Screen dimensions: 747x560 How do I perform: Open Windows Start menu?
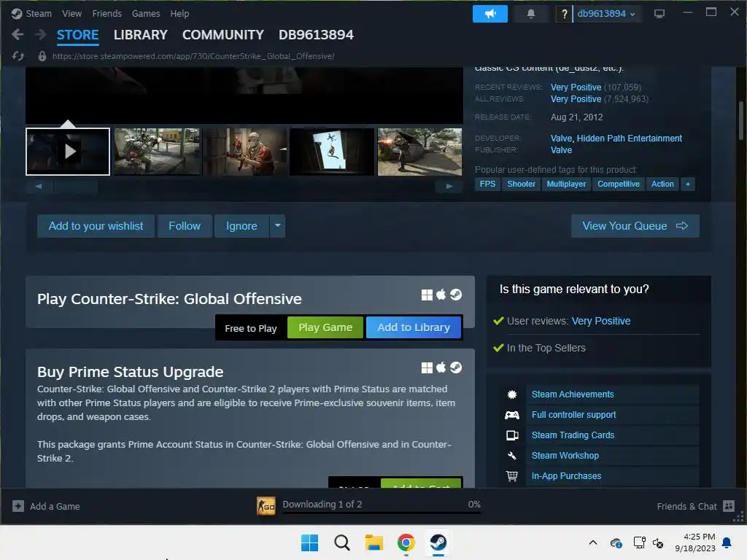coord(309,542)
